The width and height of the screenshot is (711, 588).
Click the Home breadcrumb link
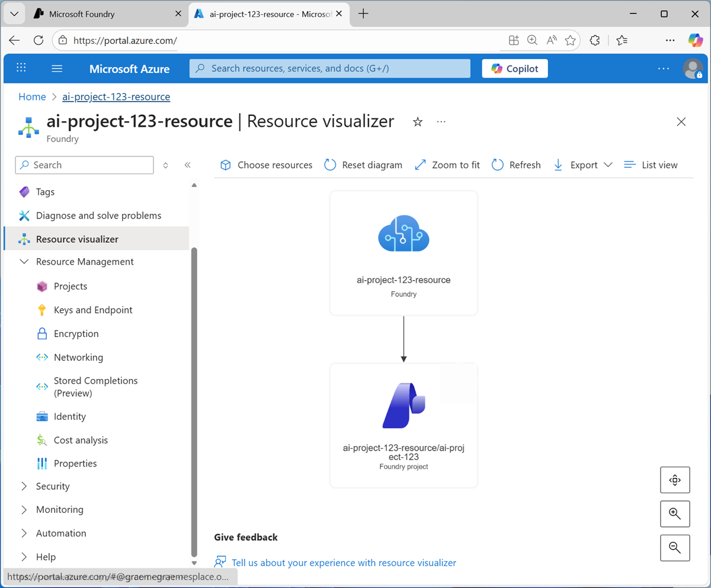pyautogui.click(x=32, y=97)
